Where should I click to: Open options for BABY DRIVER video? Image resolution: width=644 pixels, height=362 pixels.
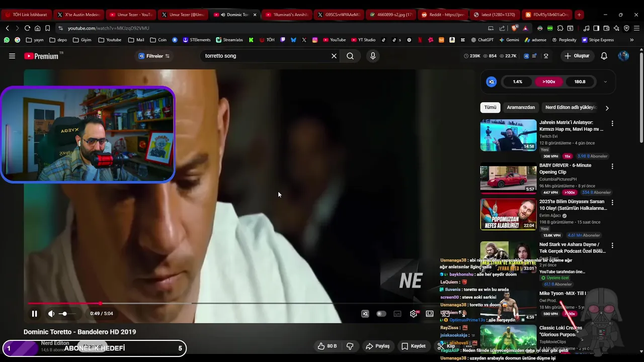(612, 166)
